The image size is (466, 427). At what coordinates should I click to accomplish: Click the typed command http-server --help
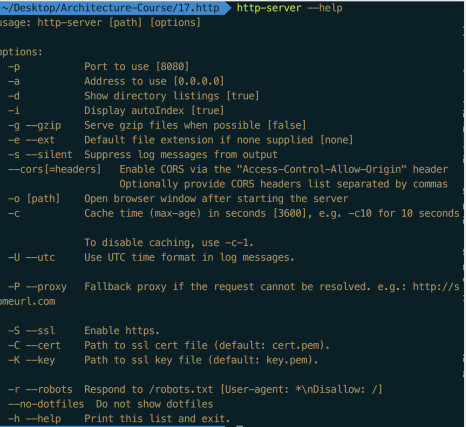point(289,8)
